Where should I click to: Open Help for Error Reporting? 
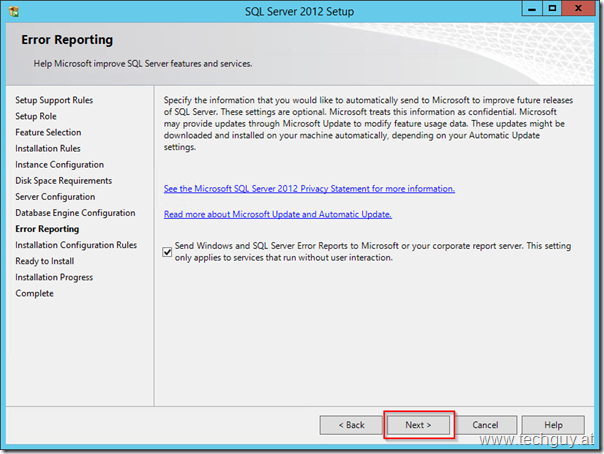[x=553, y=425]
